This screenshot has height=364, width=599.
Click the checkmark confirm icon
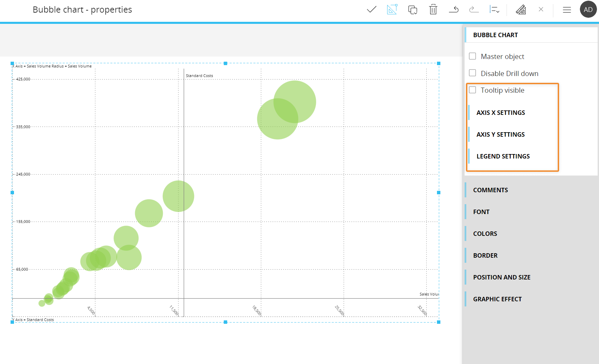[x=371, y=10]
